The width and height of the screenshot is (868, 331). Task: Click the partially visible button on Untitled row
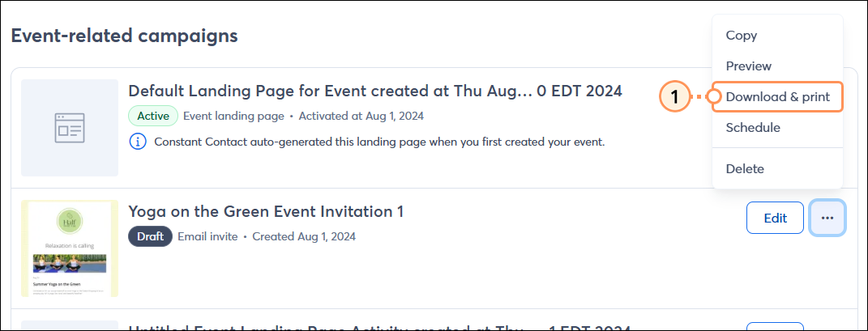(775, 327)
